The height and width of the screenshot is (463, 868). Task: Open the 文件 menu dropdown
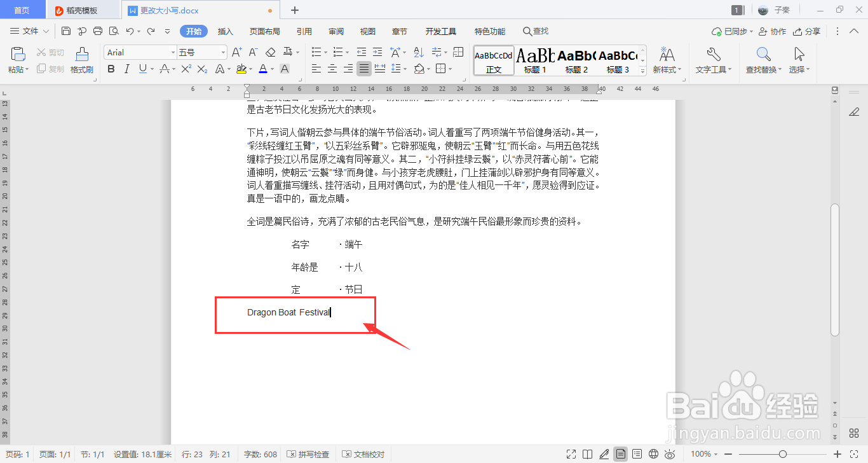tap(30, 31)
